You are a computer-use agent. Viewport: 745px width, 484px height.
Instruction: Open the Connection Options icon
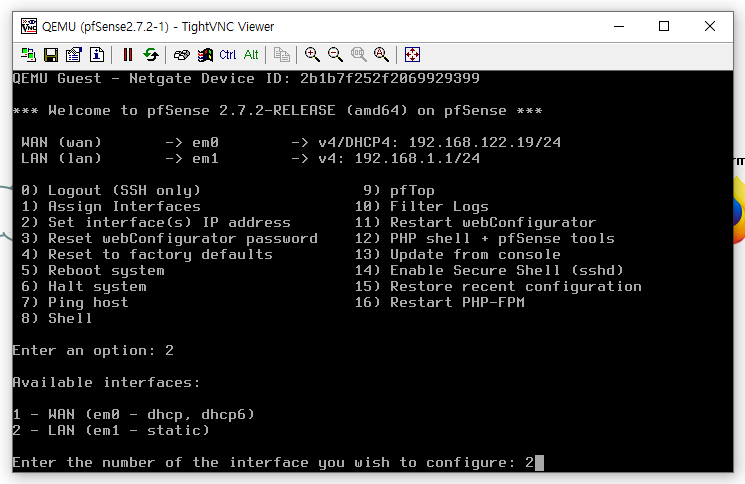(x=74, y=55)
